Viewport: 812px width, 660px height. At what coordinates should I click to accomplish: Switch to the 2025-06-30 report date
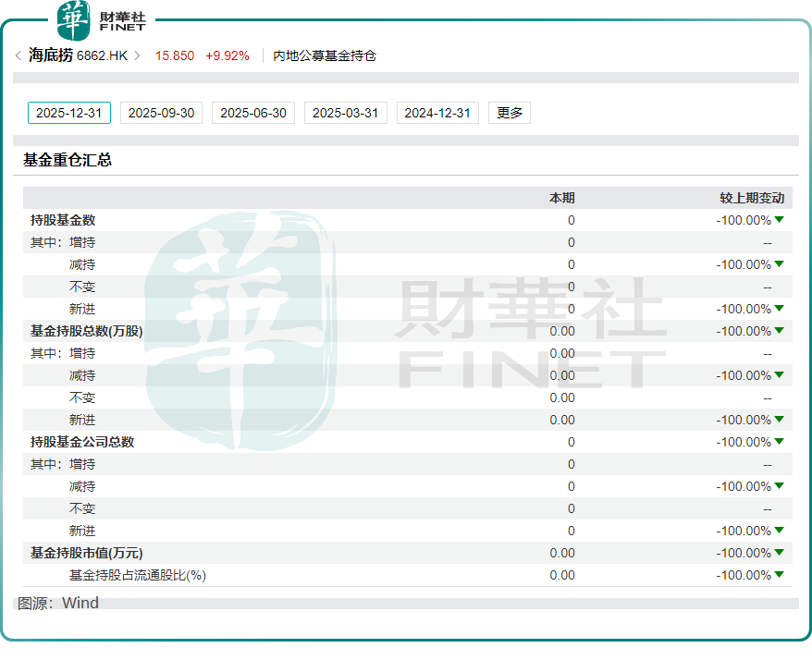click(253, 113)
